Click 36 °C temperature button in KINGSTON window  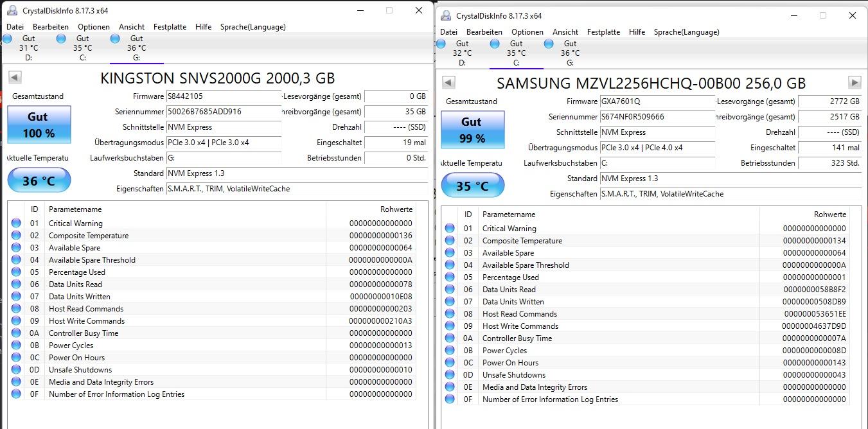39,180
